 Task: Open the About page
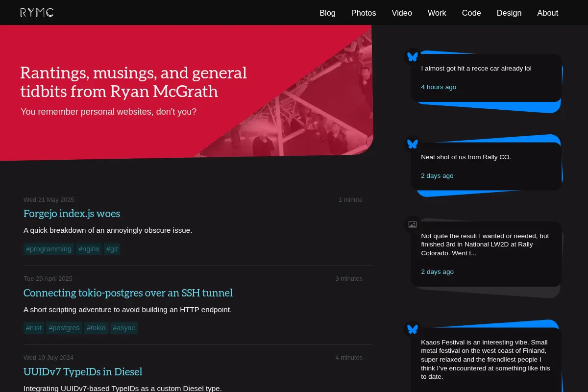tap(547, 13)
